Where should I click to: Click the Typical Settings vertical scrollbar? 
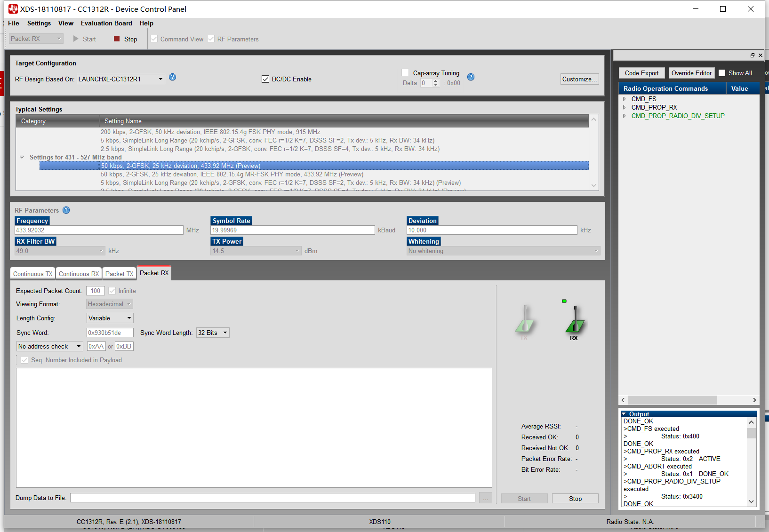click(x=594, y=152)
